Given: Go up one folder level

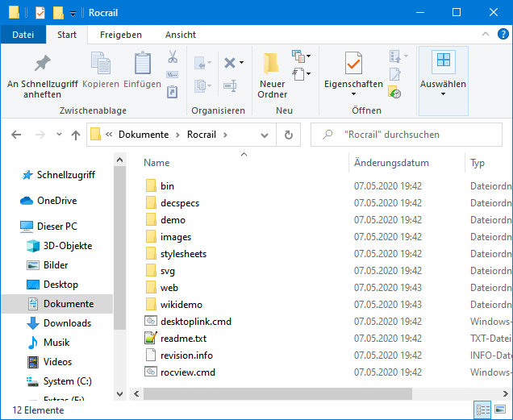Looking at the screenshot, I should (x=76, y=135).
